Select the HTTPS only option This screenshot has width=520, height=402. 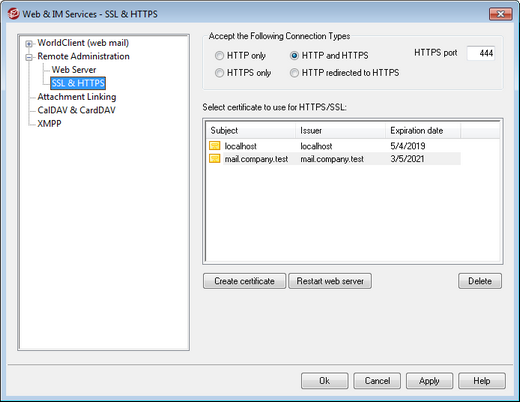[219, 73]
